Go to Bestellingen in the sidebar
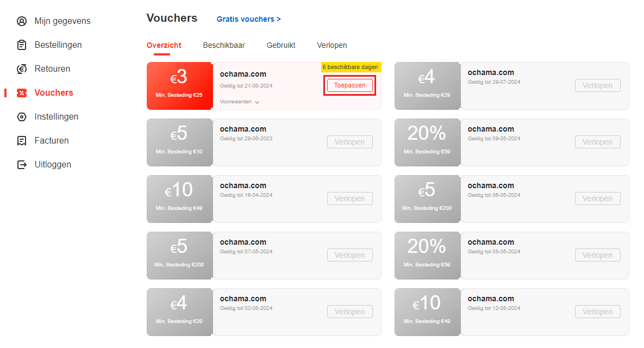The image size is (644, 348). point(58,45)
